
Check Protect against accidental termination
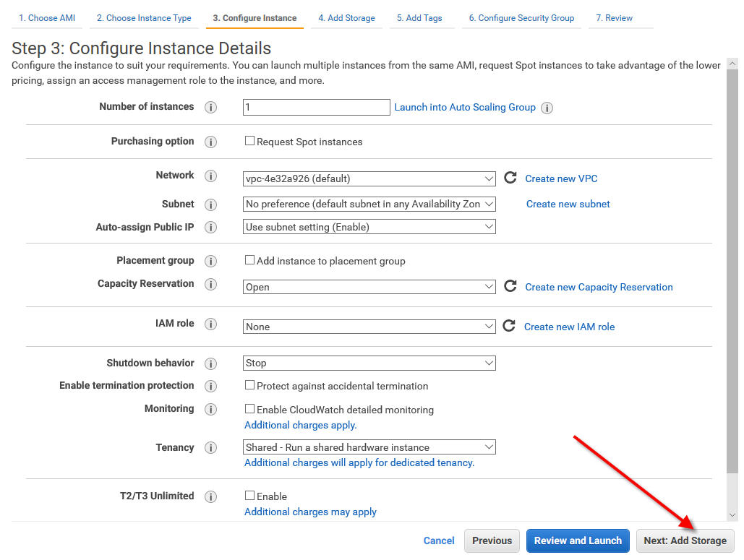click(249, 385)
